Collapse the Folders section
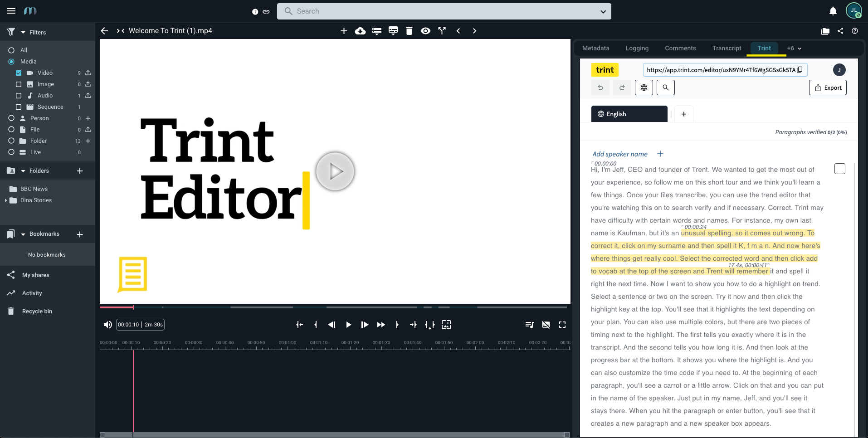This screenshot has width=868, height=438. [x=23, y=171]
